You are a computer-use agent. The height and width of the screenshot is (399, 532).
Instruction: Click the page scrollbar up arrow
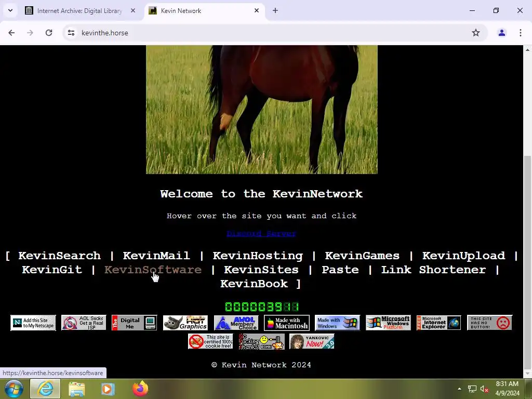527,49
